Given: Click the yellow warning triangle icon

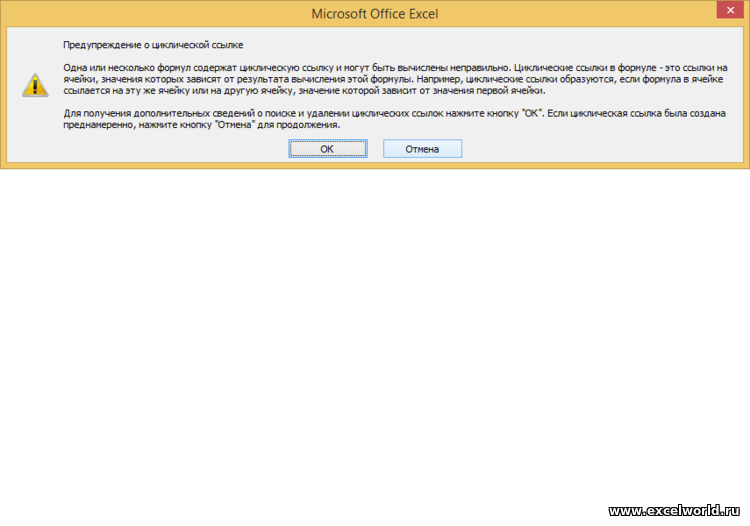Looking at the screenshot, I should point(35,85).
